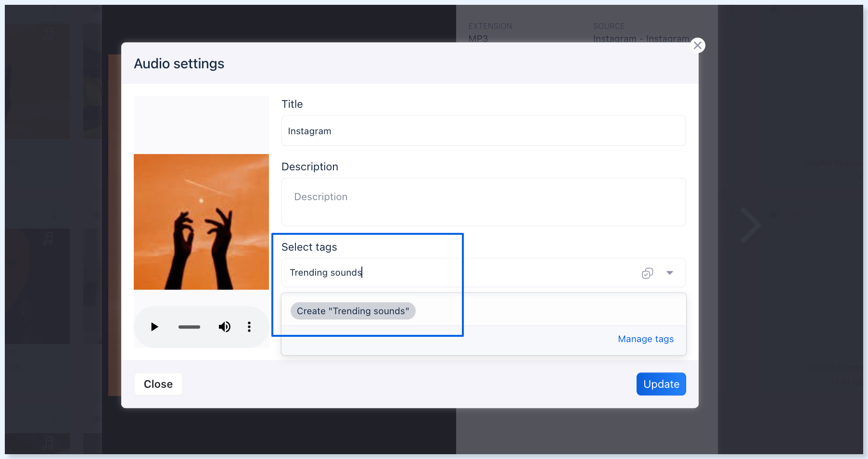Click the audio progress bar

point(189,327)
